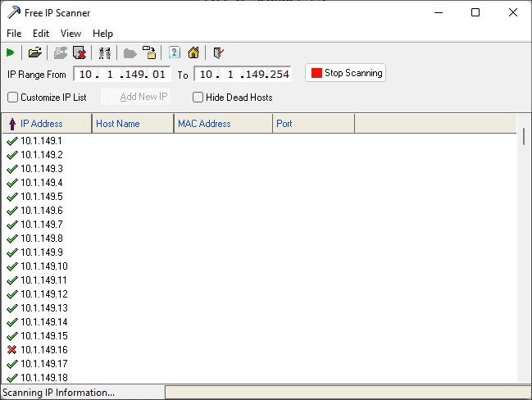Open the View menu
The height and width of the screenshot is (400, 532).
[x=70, y=34]
